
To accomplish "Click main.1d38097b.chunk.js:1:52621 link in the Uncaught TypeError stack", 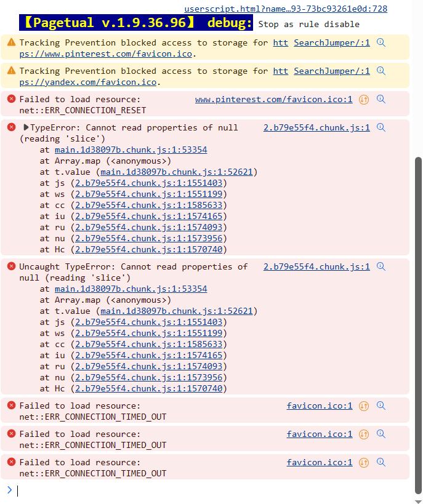I will tap(177, 311).
